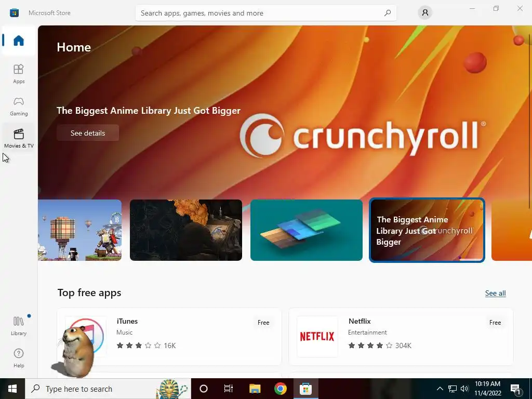Click the Netflix star rating 304K
Image resolution: width=532 pixels, height=399 pixels.
[380, 345]
